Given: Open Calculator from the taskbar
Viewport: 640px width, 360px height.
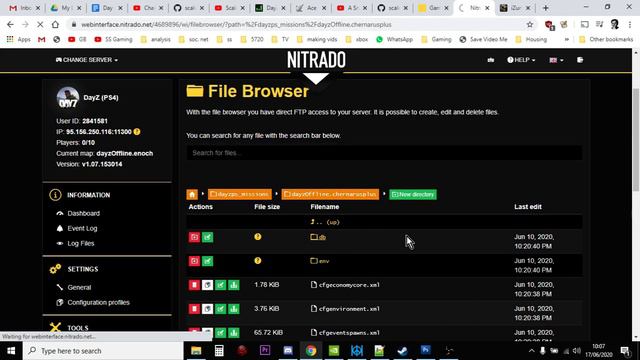Looking at the screenshot, I should (x=219, y=351).
